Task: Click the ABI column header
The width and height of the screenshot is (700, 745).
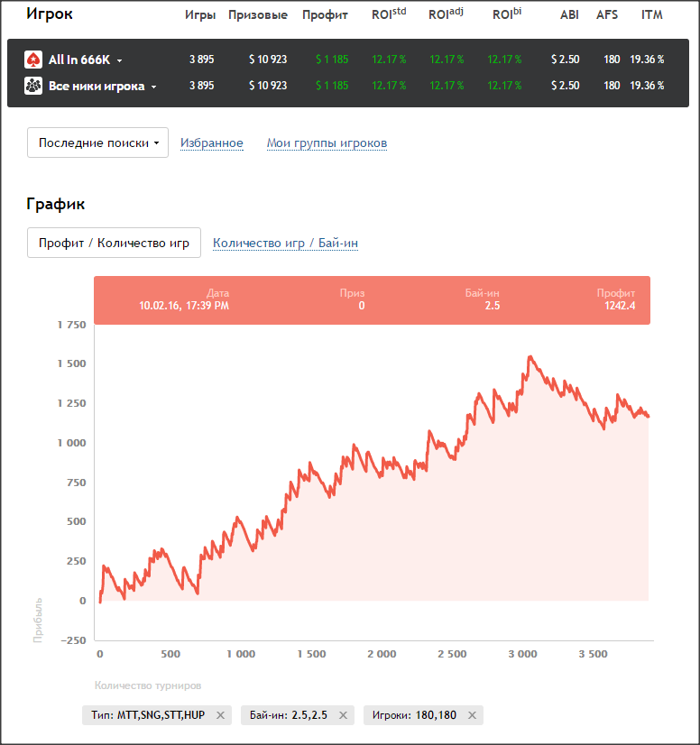Action: (569, 14)
